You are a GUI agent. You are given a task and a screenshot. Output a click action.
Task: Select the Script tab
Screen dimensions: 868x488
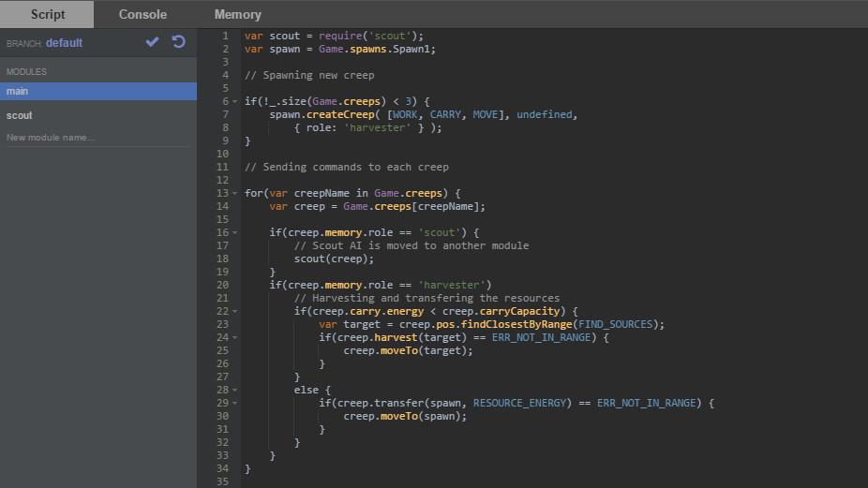pyautogui.click(x=47, y=14)
